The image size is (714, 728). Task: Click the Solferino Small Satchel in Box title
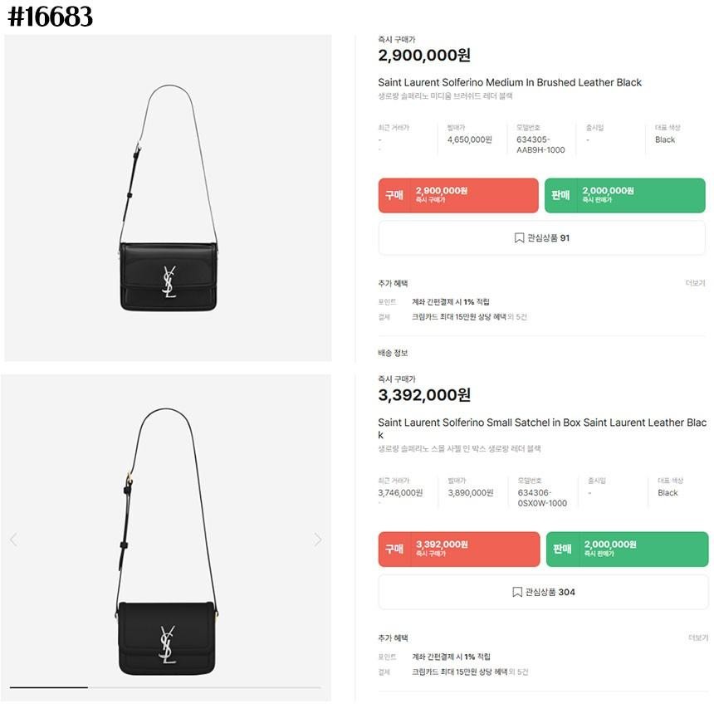542,423
